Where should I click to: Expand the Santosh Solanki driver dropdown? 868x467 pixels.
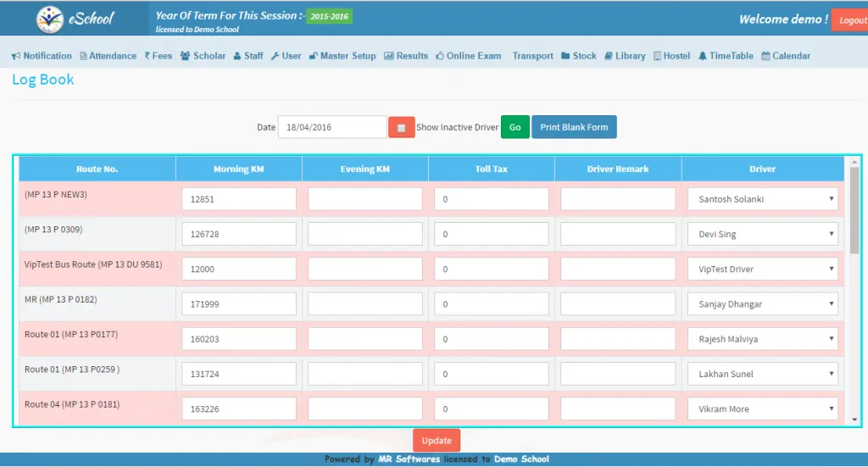[762, 199]
